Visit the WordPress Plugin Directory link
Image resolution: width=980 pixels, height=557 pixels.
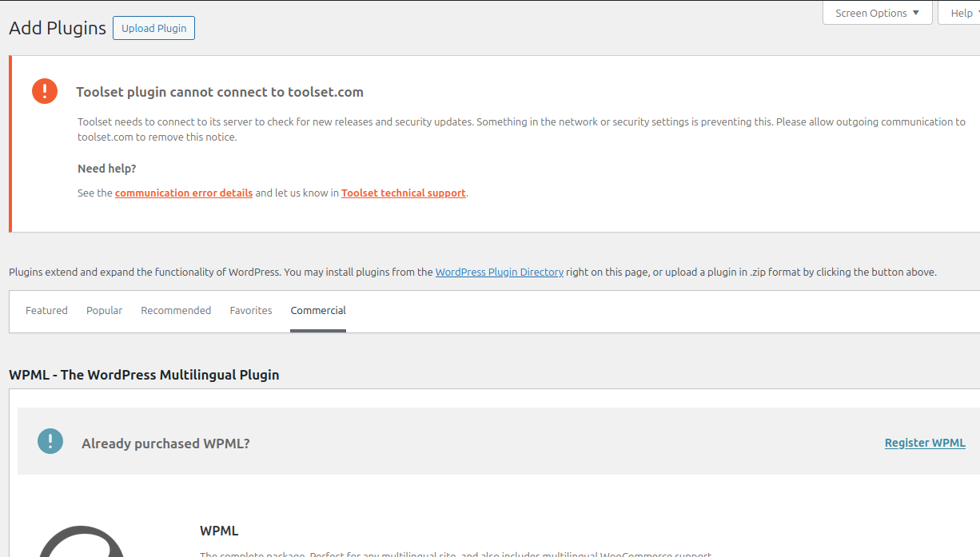tap(500, 273)
